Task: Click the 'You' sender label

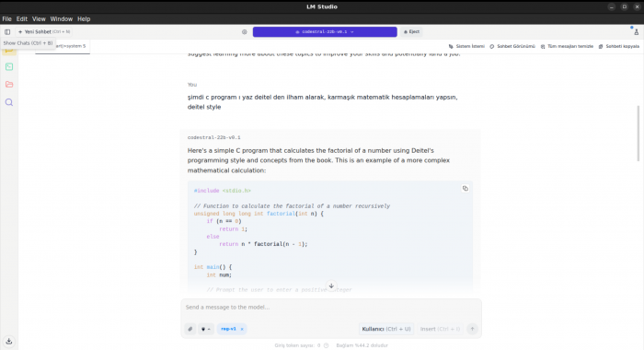Action: tap(192, 85)
